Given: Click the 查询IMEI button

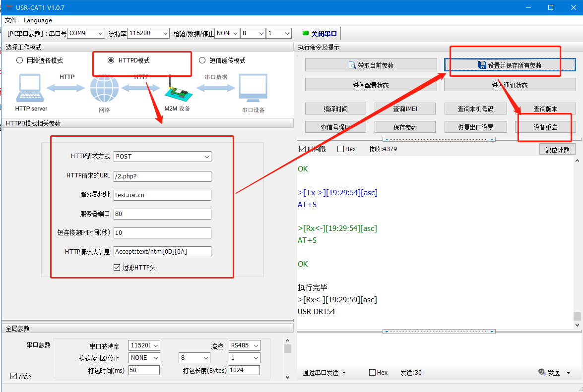Looking at the screenshot, I should (x=405, y=109).
